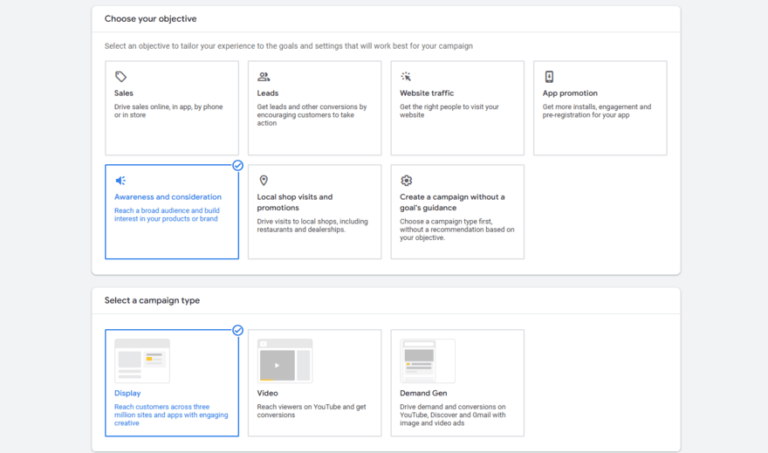This screenshot has height=453, width=768.
Task: Click 'Reach viewers on YouTube' description
Action: coord(312,411)
